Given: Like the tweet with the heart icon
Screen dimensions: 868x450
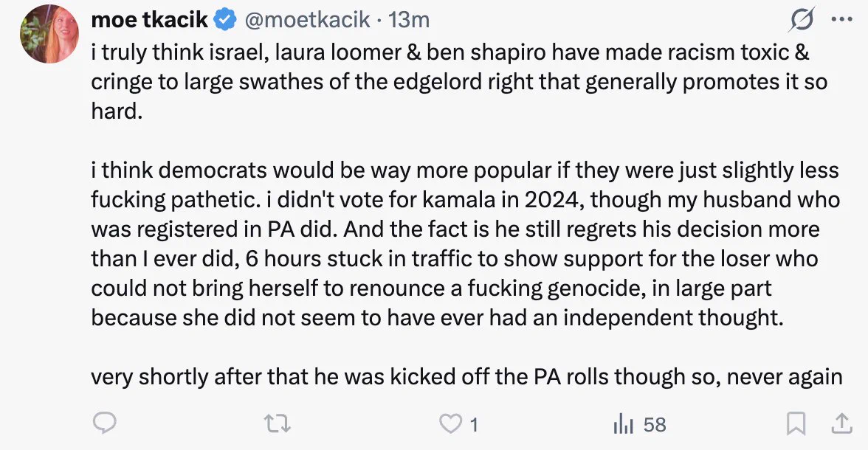Looking at the screenshot, I should [x=450, y=424].
